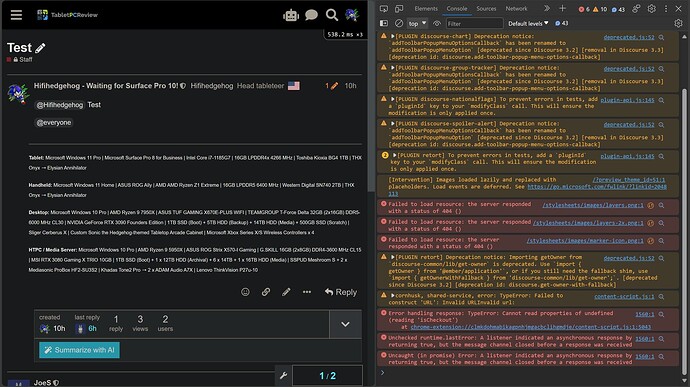Open Console settings gear
Image resolution: width=690 pixels, height=387 pixels.
click(678, 23)
